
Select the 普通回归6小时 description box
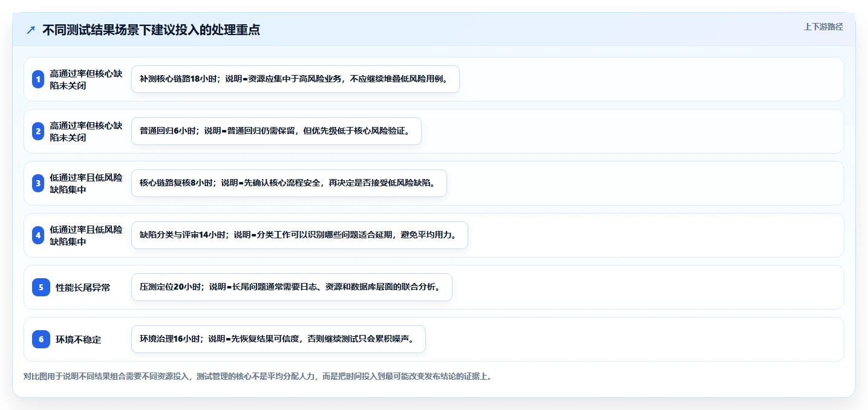[276, 131]
